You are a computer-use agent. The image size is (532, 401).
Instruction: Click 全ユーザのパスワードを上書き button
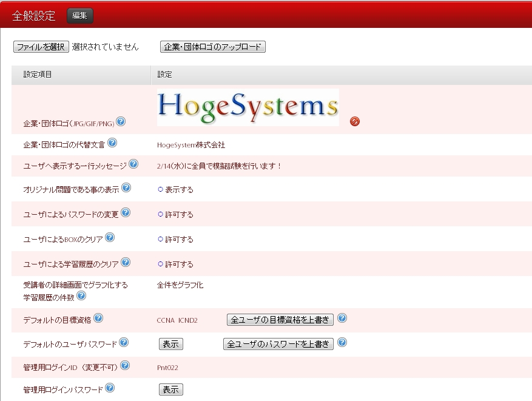click(278, 344)
